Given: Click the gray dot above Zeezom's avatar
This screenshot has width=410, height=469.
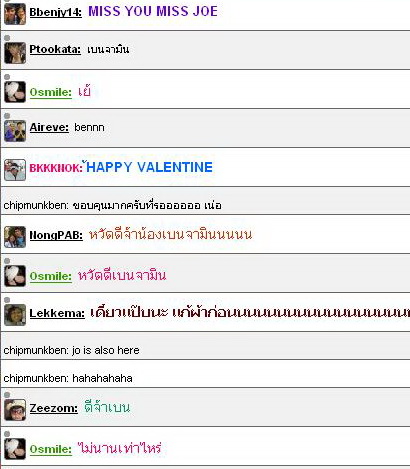Looking at the screenshot, I should coord(7,395).
